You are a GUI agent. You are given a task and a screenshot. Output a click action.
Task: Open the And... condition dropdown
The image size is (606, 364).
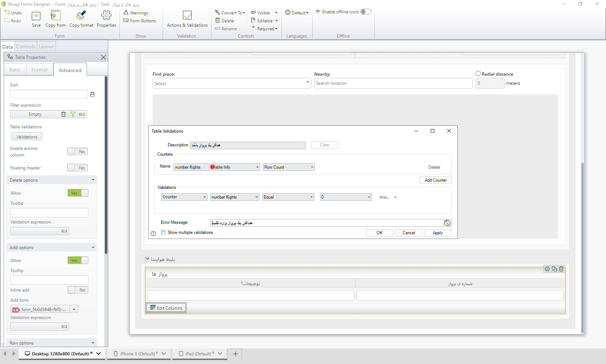pyautogui.click(x=388, y=197)
